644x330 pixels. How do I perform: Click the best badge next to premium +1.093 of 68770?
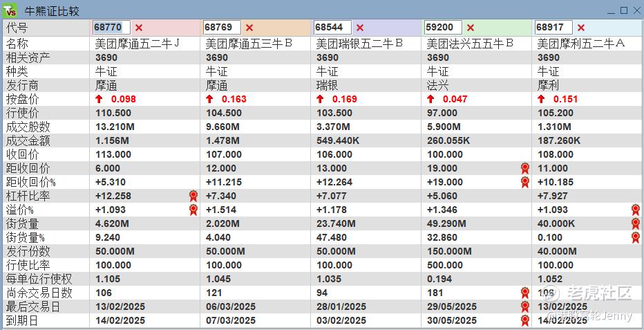(193, 210)
